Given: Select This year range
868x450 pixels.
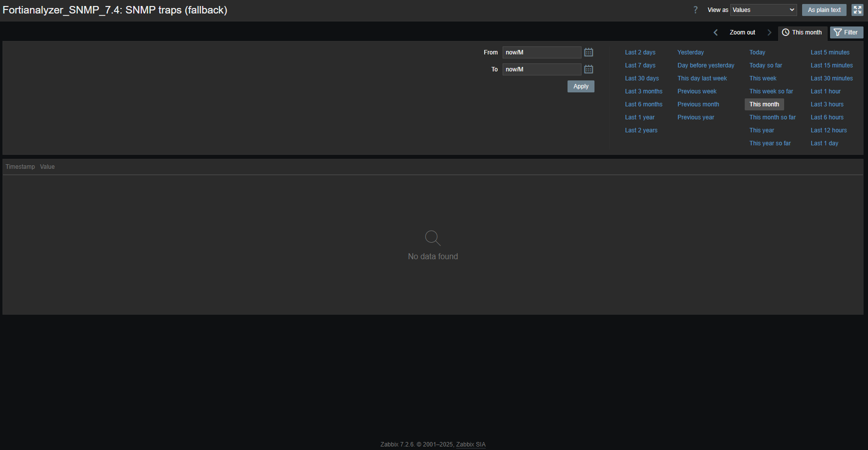Looking at the screenshot, I should (x=761, y=130).
